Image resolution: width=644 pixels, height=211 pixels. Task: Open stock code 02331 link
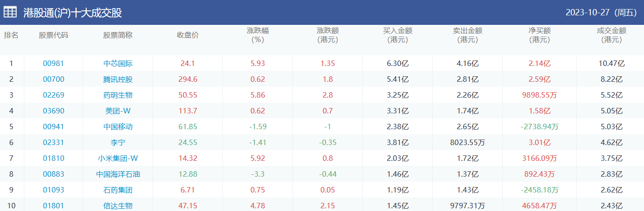[x=53, y=143]
